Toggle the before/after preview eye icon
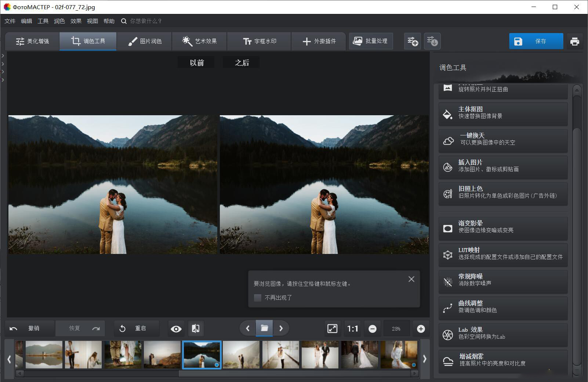588x382 pixels. point(176,328)
